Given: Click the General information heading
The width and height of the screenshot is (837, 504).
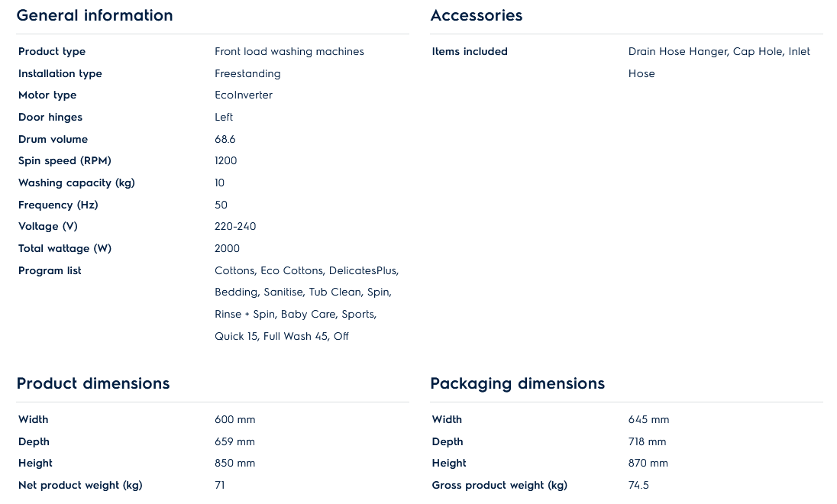Looking at the screenshot, I should [x=95, y=15].
